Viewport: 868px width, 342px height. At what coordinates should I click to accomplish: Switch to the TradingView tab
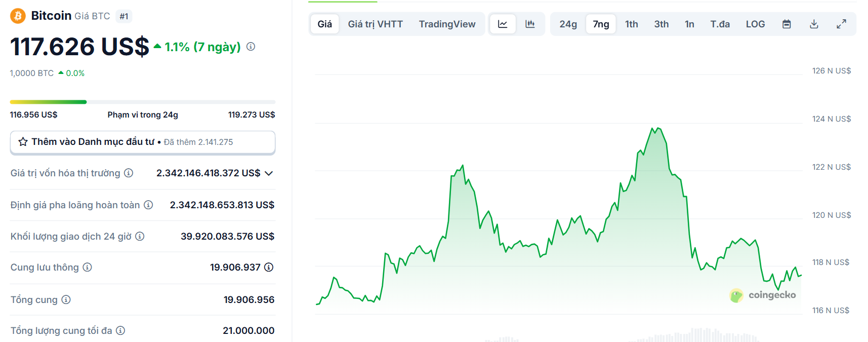[x=447, y=24]
